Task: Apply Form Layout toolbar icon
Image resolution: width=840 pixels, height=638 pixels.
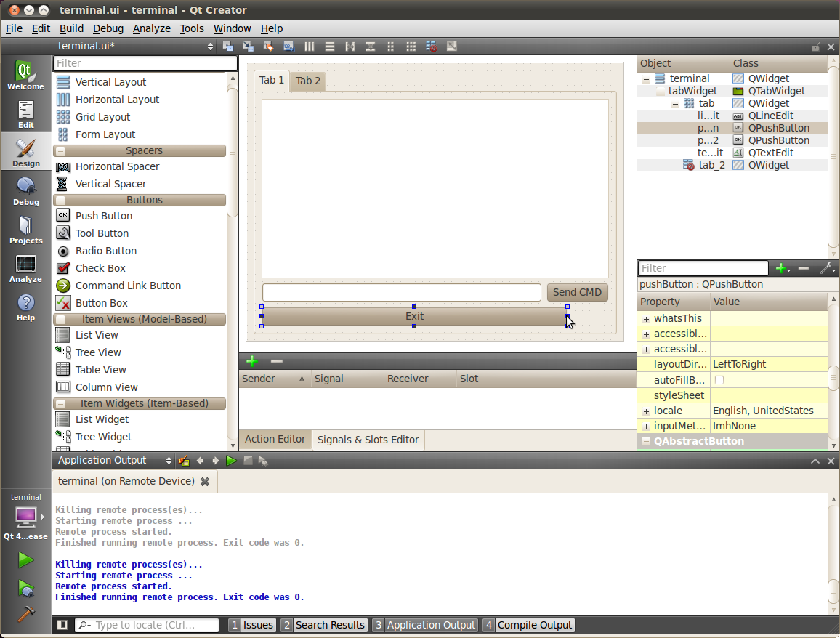Action: [390, 47]
